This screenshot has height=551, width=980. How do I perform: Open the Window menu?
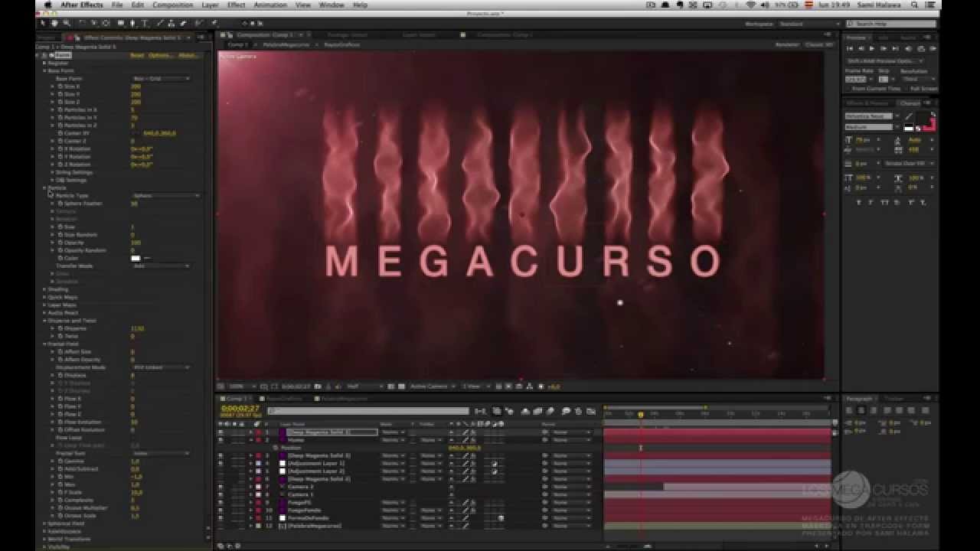pos(332,5)
